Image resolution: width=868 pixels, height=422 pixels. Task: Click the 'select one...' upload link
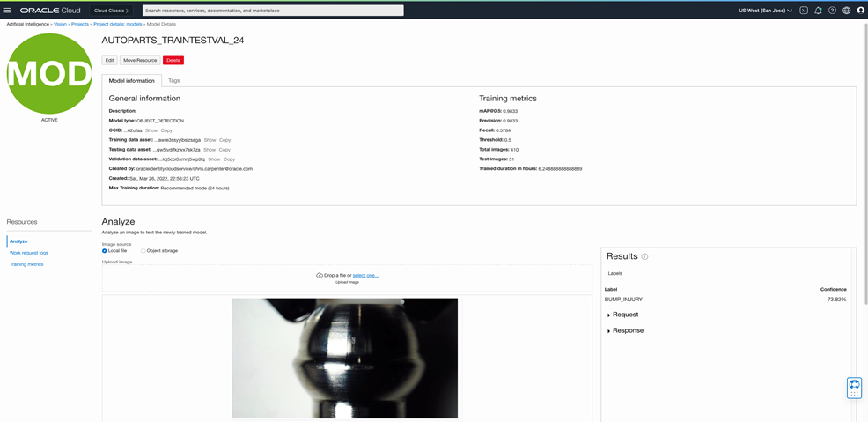(365, 275)
